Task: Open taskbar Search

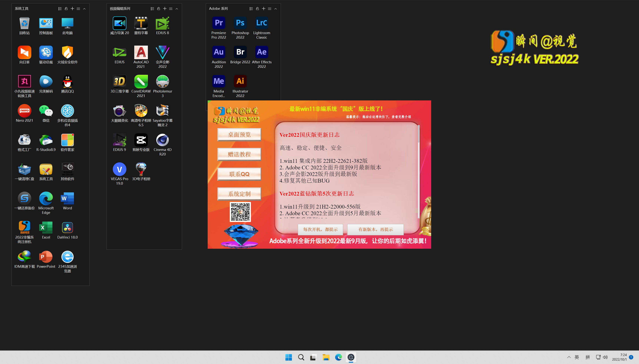Action: pos(301,357)
